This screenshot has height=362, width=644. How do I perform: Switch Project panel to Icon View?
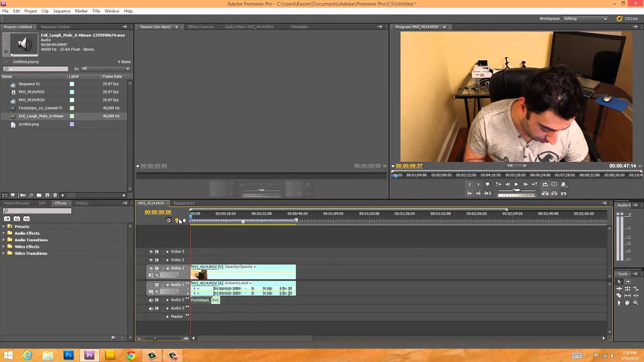click(x=13, y=195)
